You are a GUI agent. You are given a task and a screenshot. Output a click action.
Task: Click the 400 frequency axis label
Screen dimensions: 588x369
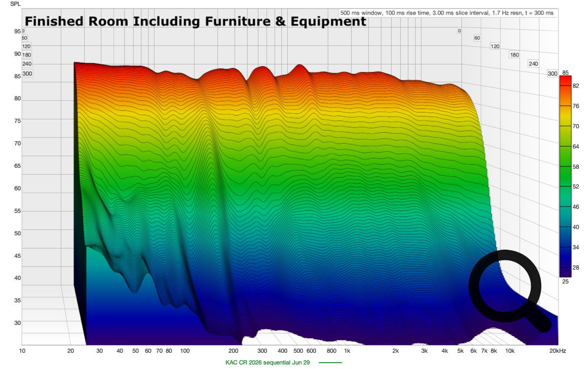pos(282,351)
